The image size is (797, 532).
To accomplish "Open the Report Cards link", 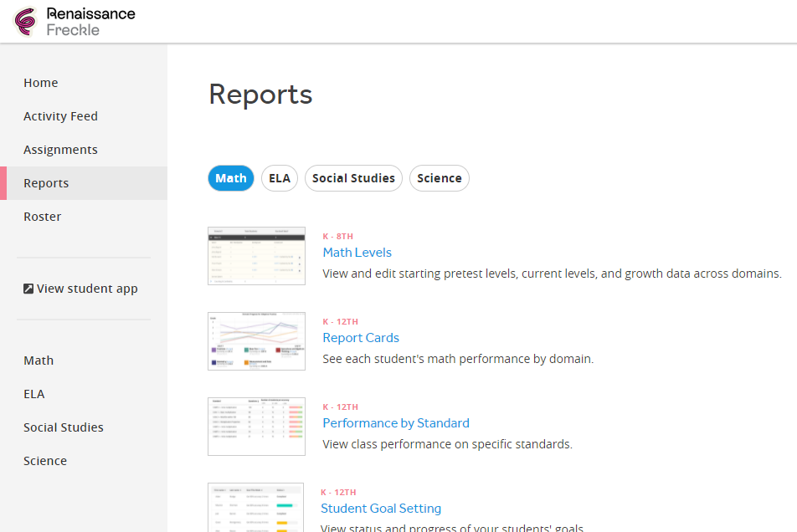I will click(361, 338).
